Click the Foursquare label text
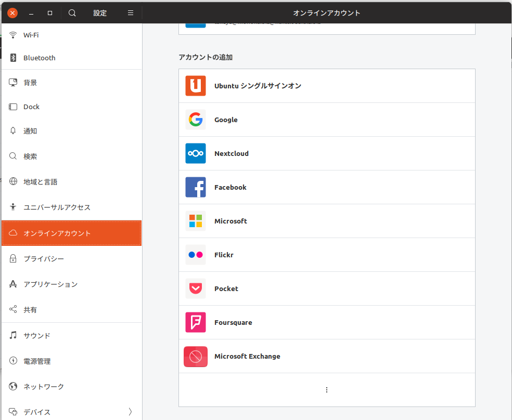 tap(233, 322)
